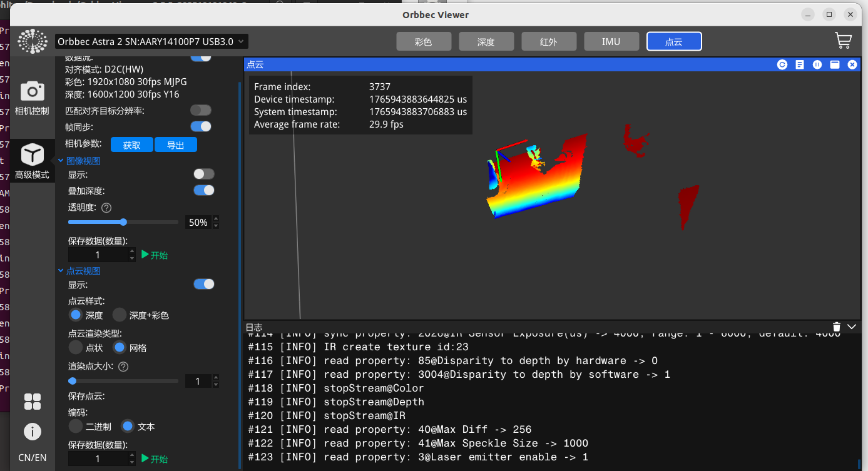
Task: Open the 相机控制 camera control panel
Action: pos(33,98)
